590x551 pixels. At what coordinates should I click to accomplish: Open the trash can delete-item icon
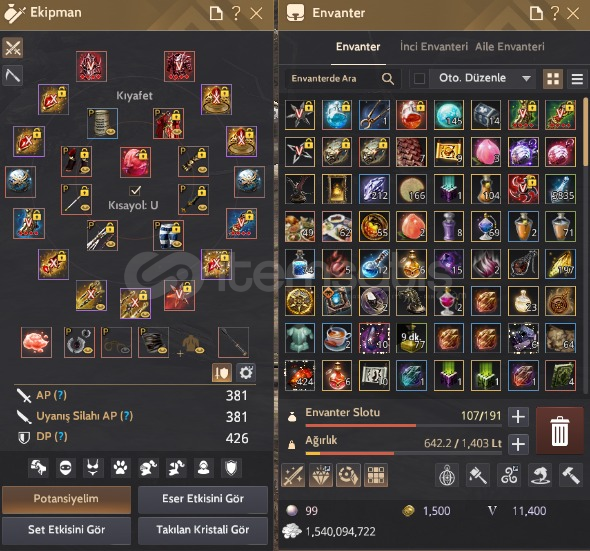click(x=559, y=431)
